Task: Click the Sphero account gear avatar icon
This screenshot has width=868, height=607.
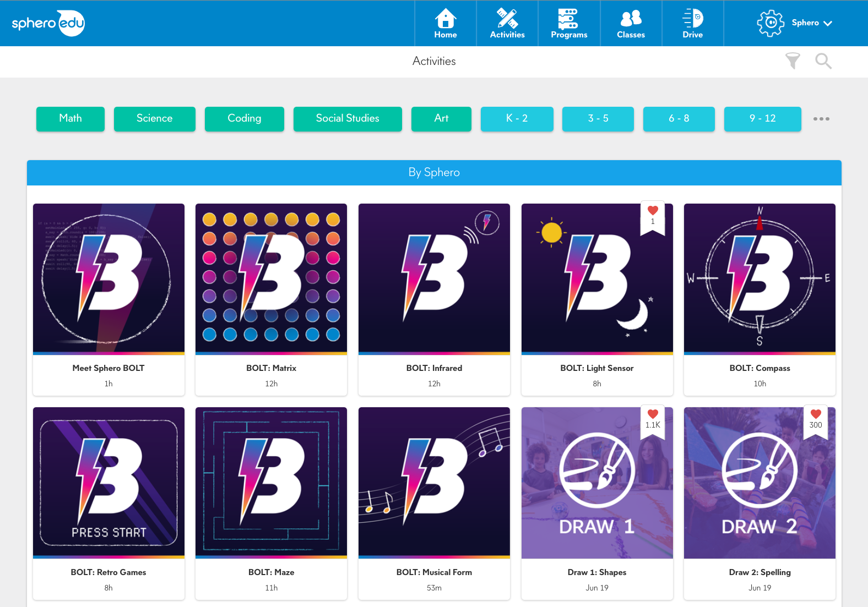Action: coord(771,23)
